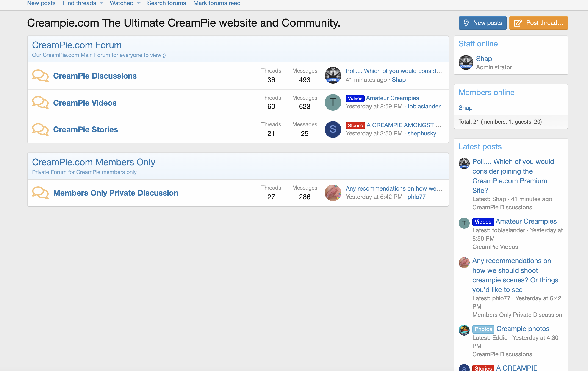Click Shap's avatar under Staff online

click(466, 62)
